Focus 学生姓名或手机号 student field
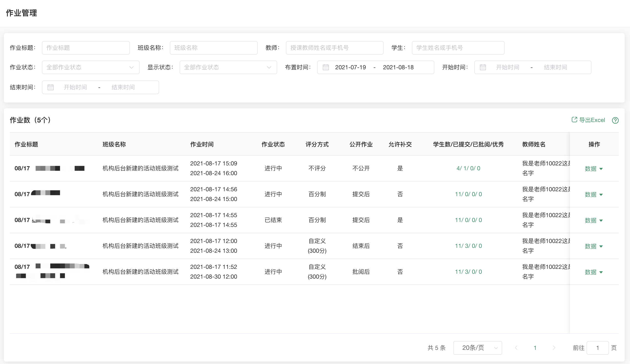Viewport: 630px width, 364px height. [458, 48]
